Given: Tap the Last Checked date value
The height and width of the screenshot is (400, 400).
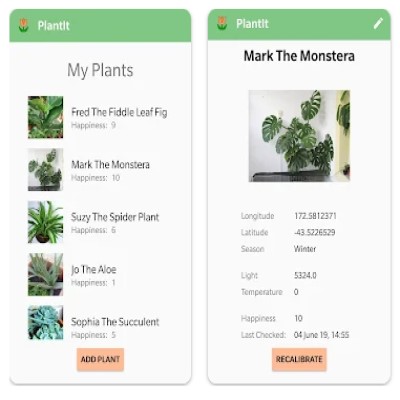Looking at the screenshot, I should [321, 335].
